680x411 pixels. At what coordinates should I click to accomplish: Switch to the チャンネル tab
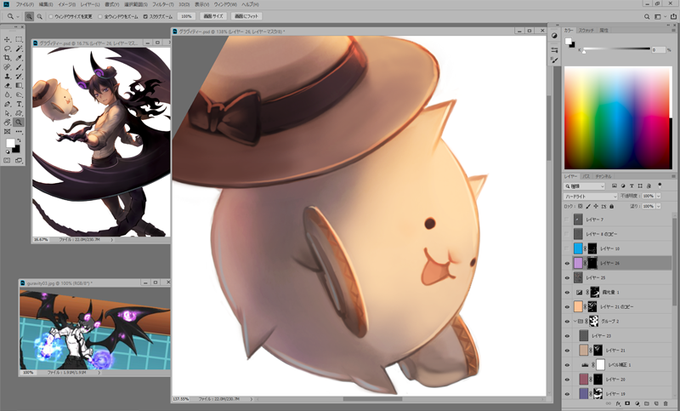pyautogui.click(x=604, y=176)
